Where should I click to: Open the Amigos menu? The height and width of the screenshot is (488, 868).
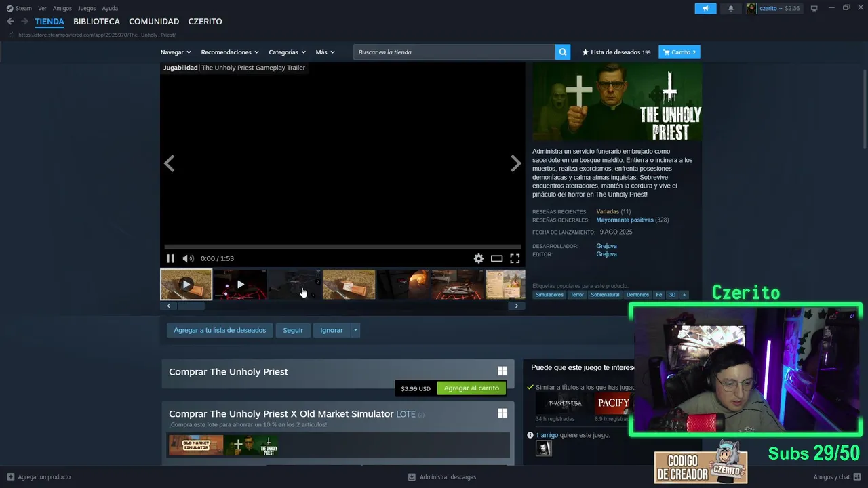pos(62,8)
